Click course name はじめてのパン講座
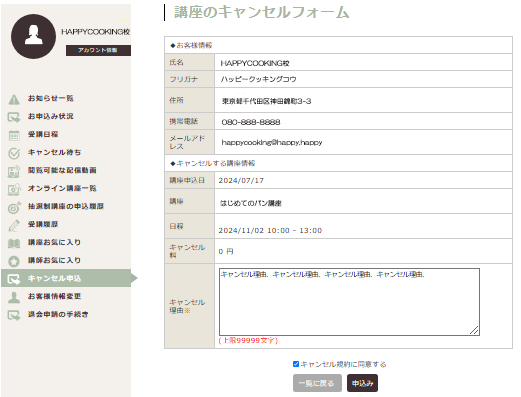This screenshot has height=397, width=521. coord(251,203)
